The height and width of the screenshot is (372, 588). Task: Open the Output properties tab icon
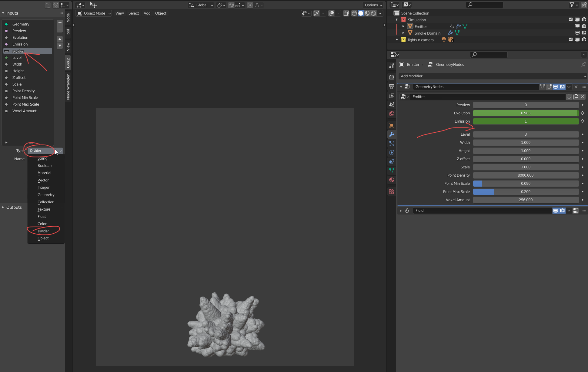tap(392, 86)
